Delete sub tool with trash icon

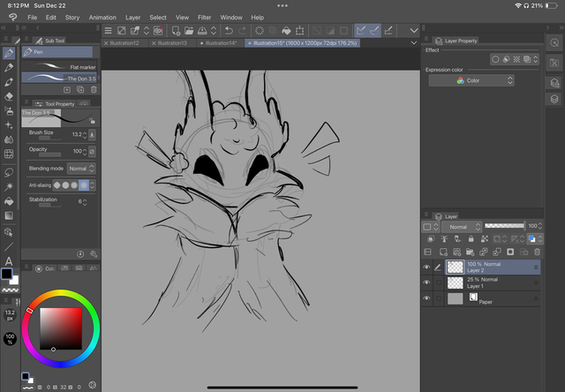[x=94, y=89]
